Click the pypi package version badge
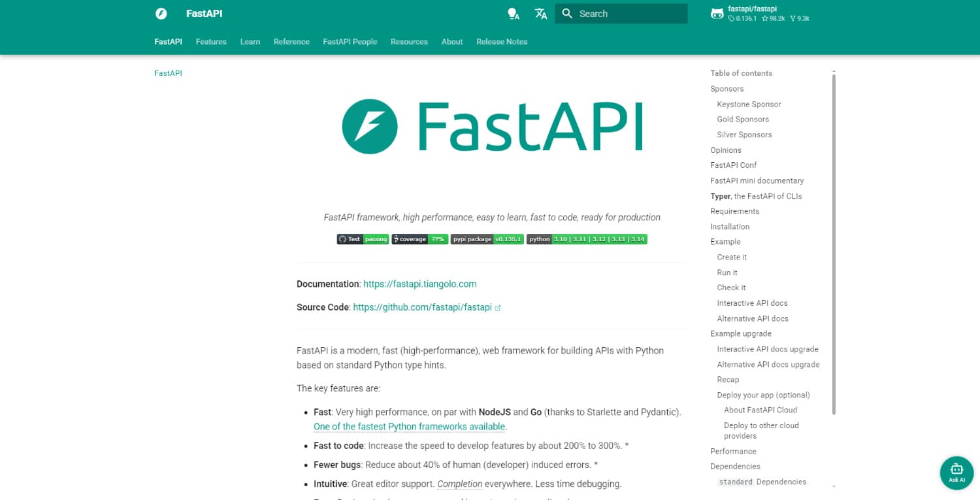The height and width of the screenshot is (500, 980). coord(487,239)
